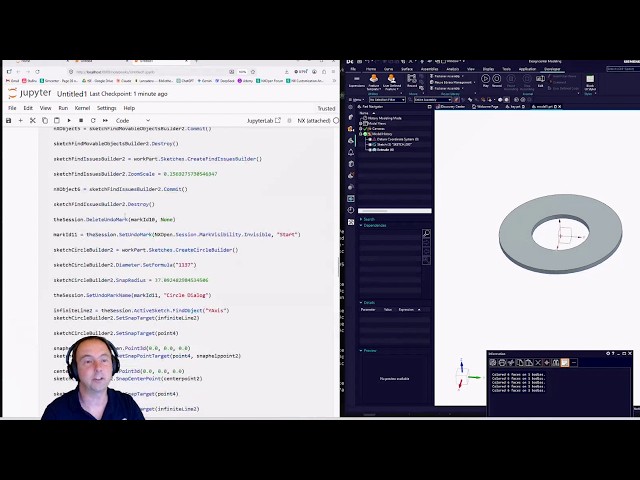Open the NX Menu dropdown

[x=356, y=100]
